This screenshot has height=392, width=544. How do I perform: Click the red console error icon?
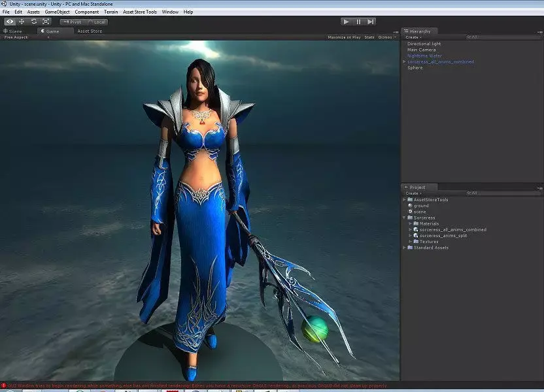point(4,385)
